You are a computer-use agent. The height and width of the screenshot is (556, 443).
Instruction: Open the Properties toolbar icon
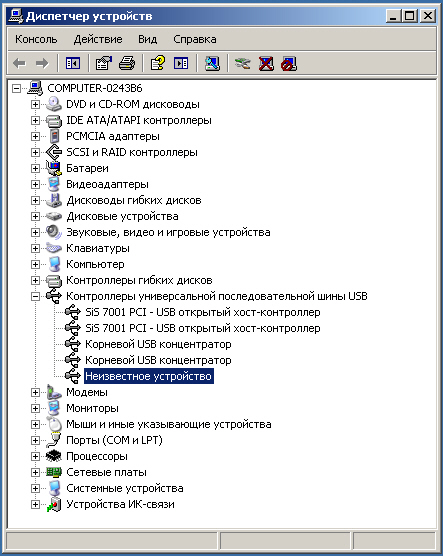104,64
